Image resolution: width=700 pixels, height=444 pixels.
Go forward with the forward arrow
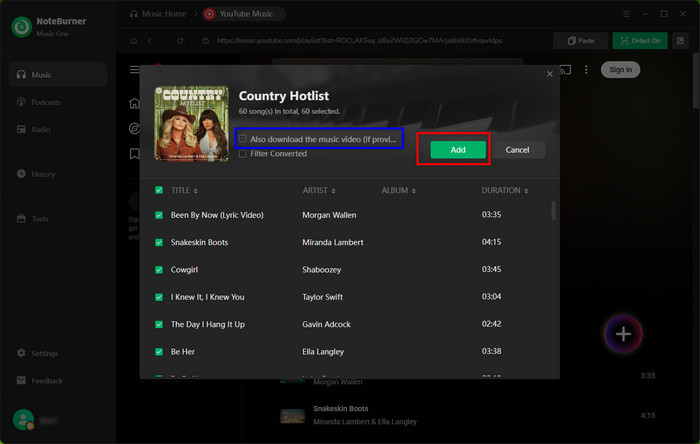(x=164, y=41)
